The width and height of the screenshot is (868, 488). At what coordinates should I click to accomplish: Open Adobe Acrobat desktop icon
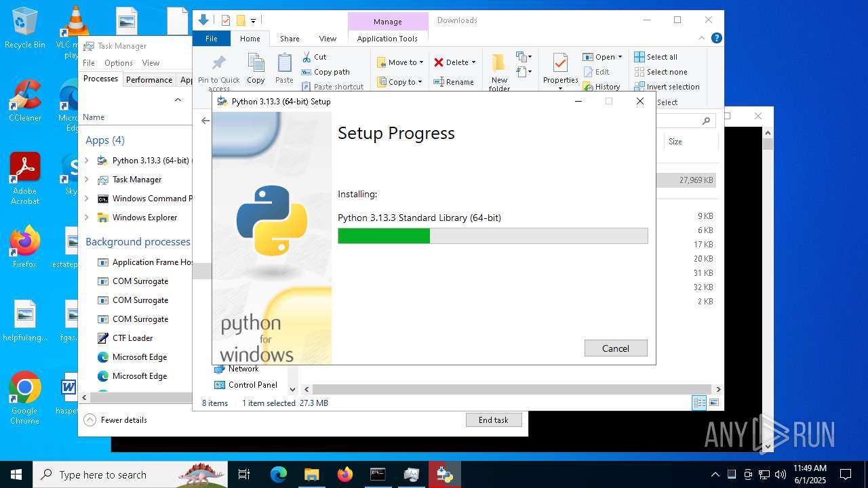point(24,179)
